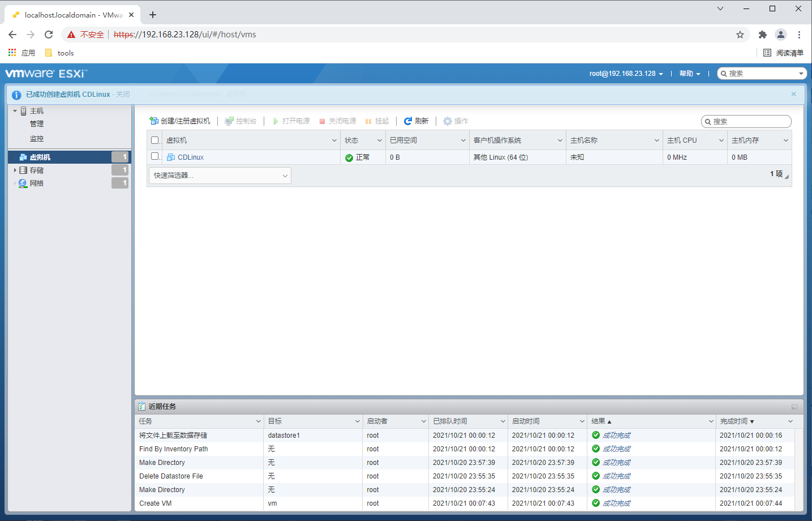Check the CDLinux row checkbox
The height and width of the screenshot is (521, 812).
tap(155, 156)
